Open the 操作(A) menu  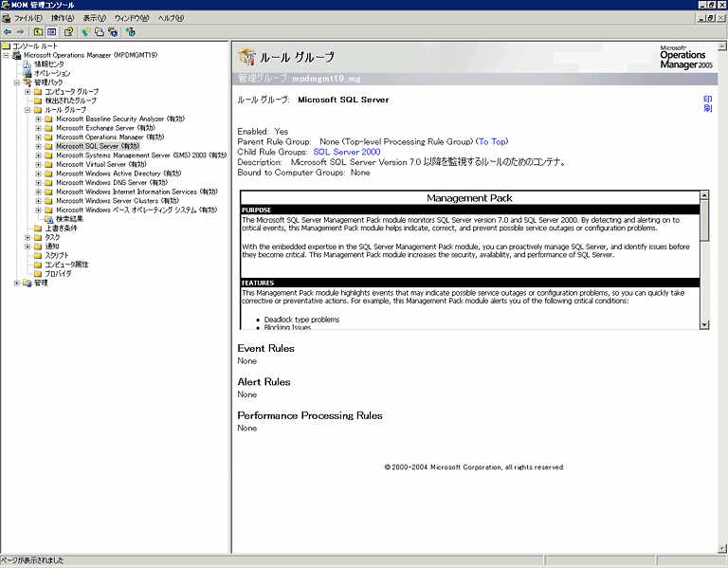click(63, 18)
